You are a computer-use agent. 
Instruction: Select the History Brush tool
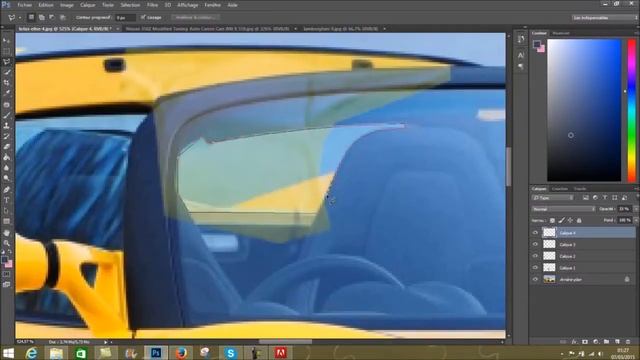coord(7,136)
